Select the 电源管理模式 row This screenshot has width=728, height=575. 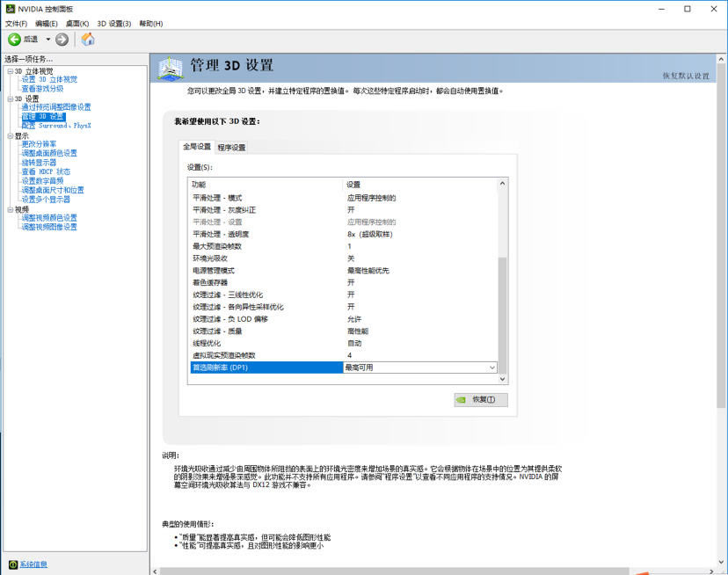coord(344,270)
